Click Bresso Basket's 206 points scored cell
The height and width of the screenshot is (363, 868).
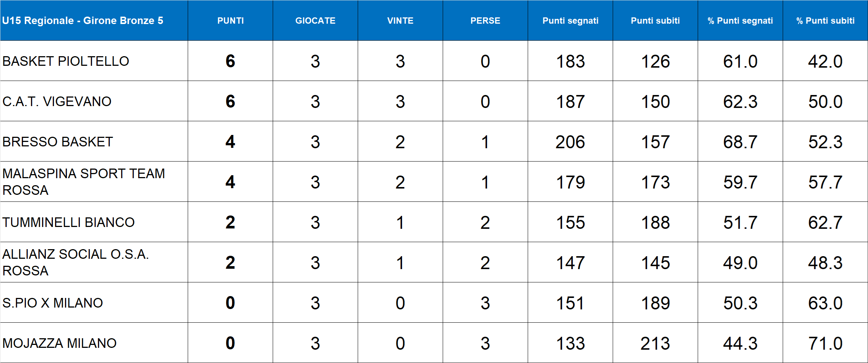click(x=570, y=142)
